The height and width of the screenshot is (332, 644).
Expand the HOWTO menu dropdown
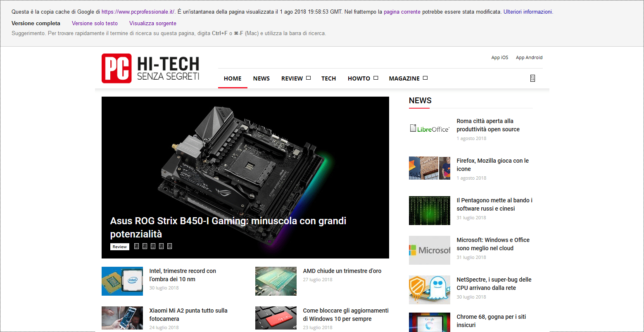point(362,78)
